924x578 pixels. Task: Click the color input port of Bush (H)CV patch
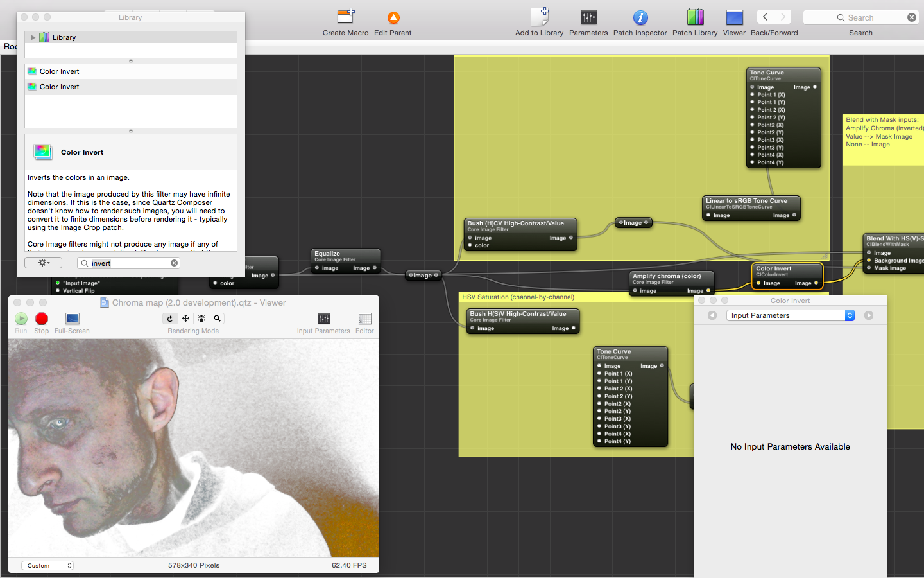470,245
